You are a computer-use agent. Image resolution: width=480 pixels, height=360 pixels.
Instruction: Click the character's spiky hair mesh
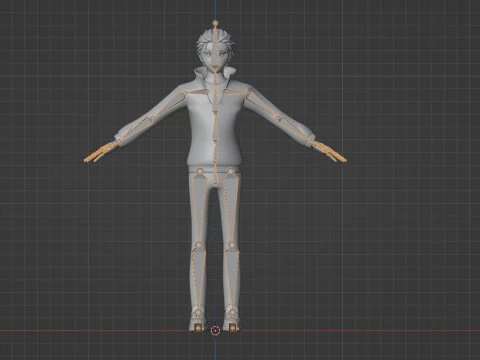[204, 39]
